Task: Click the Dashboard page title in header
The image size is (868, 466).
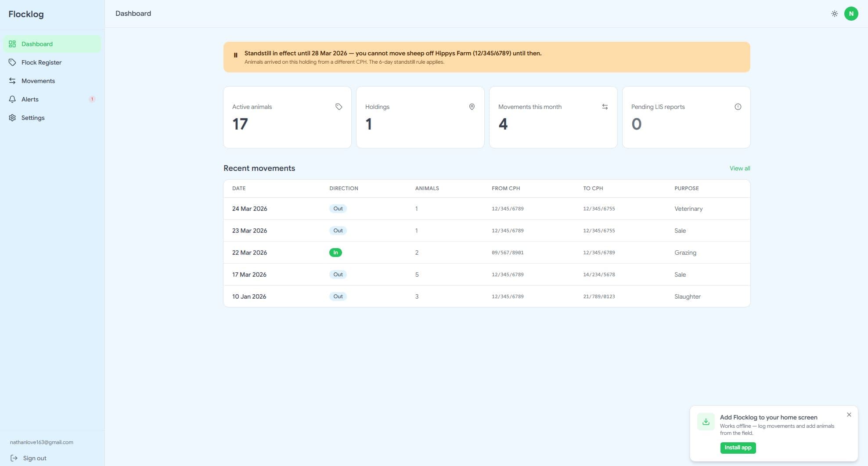Action: point(133,14)
